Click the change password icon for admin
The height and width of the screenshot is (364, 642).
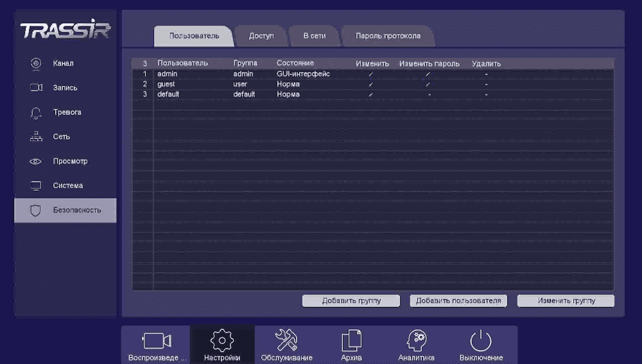coord(428,74)
